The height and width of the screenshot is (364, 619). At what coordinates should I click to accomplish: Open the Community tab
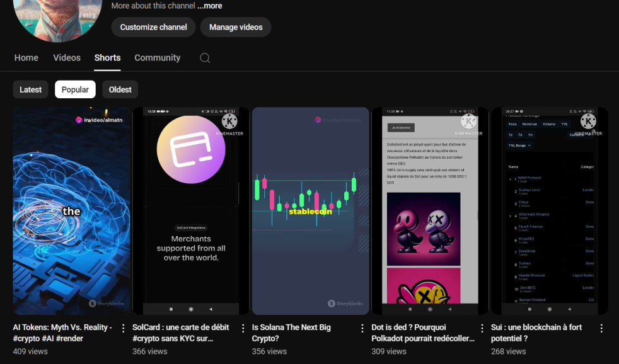click(x=158, y=57)
